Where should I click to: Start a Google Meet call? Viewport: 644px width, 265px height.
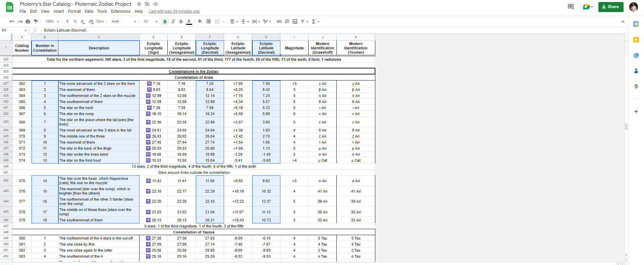pos(588,7)
